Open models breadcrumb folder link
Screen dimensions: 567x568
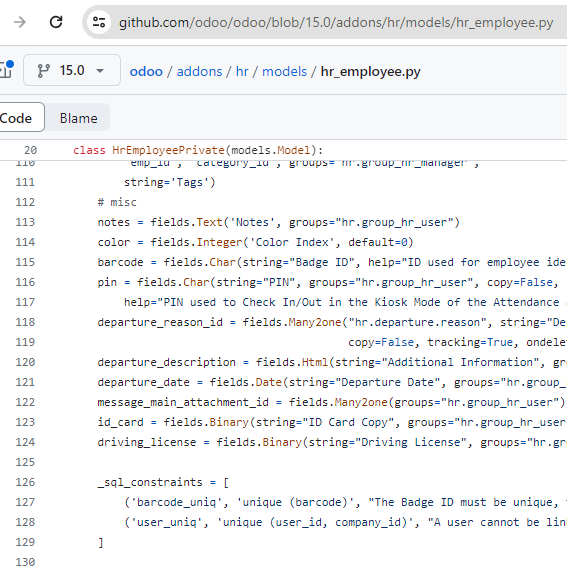pyautogui.click(x=284, y=71)
